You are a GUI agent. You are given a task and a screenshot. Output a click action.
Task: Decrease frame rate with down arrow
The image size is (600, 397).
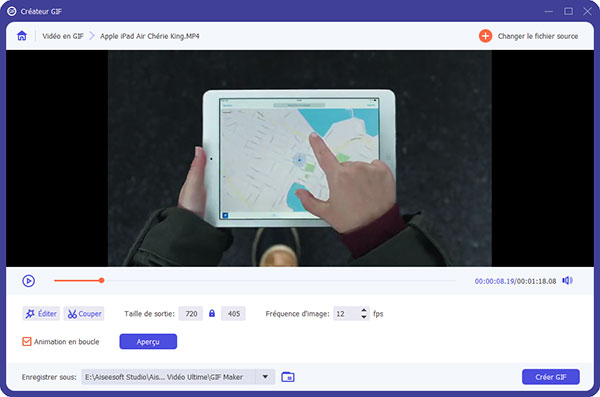(364, 317)
